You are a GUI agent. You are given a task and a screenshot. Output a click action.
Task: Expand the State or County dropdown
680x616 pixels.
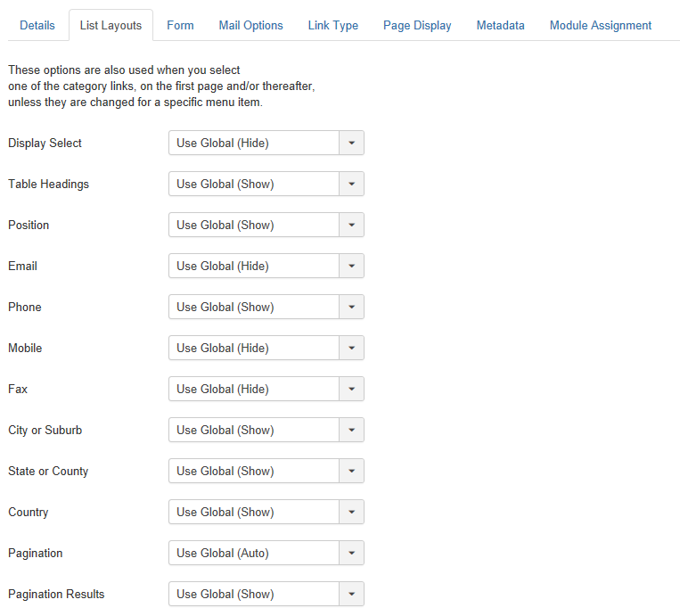266,471
